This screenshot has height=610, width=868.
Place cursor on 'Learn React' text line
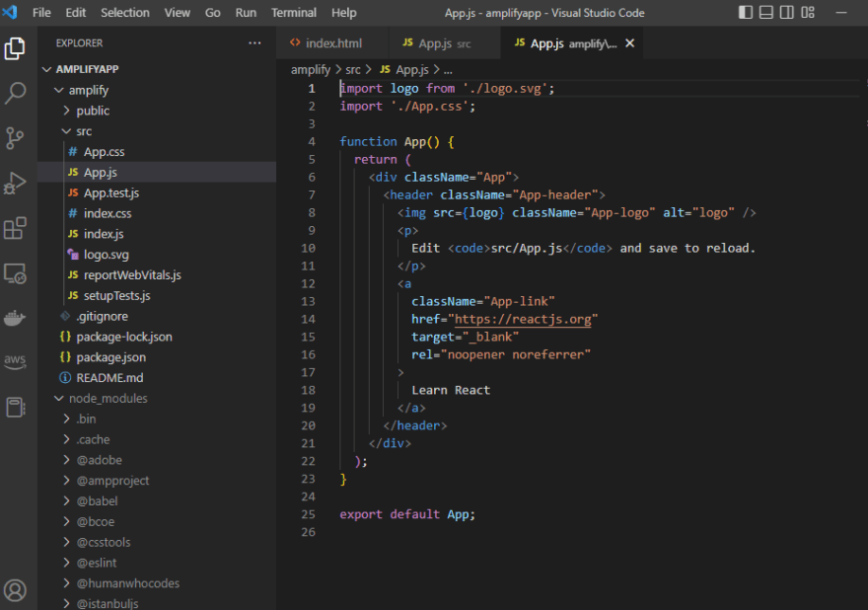[x=451, y=390]
